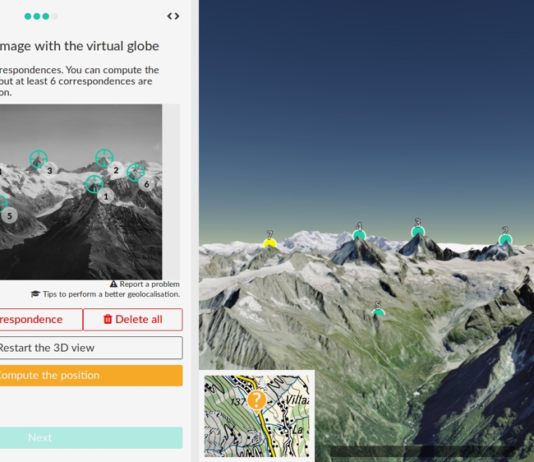534x462 pixels.
Task: Click the number 5 label on the photo
Action: (x=10, y=216)
